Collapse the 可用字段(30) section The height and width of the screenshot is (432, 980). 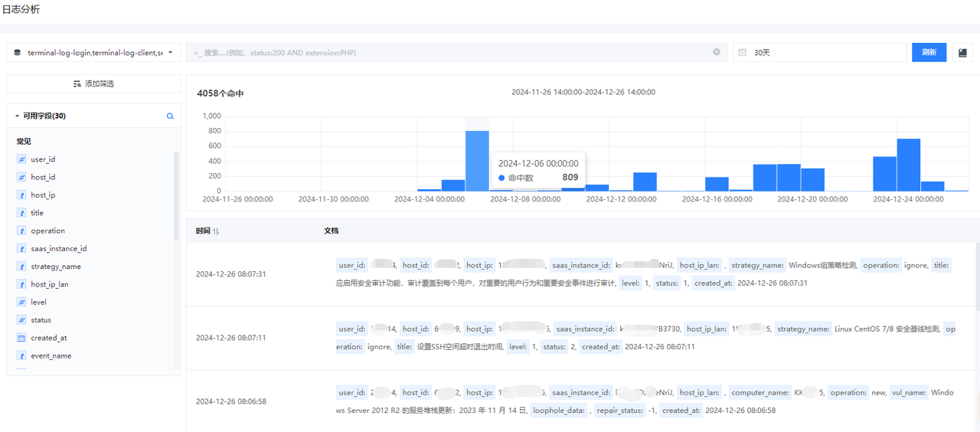tap(17, 116)
